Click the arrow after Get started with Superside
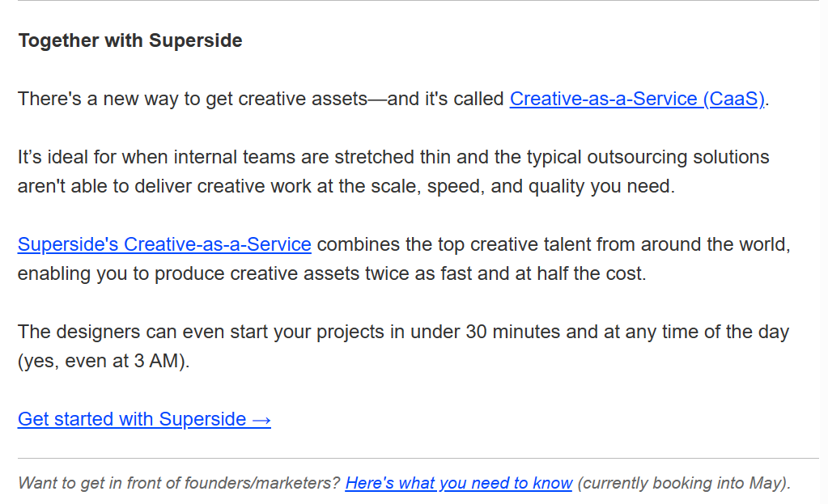The height and width of the screenshot is (504, 828). coord(261,419)
